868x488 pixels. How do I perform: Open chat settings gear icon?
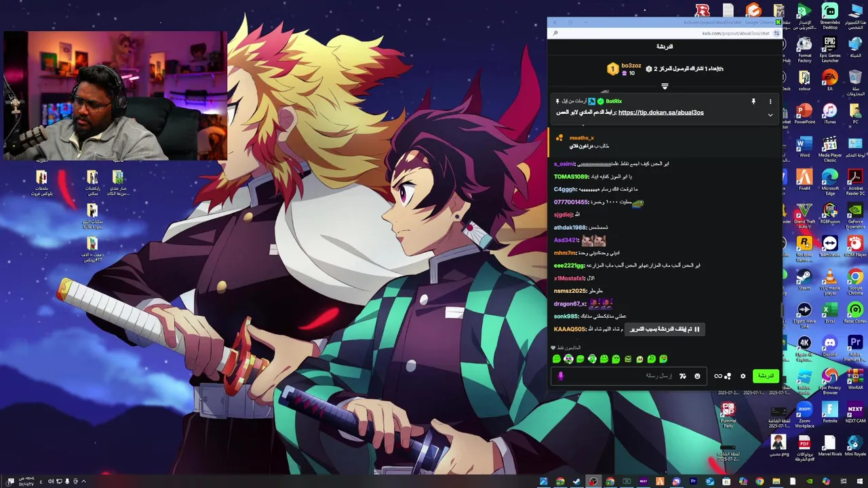pyautogui.click(x=743, y=376)
